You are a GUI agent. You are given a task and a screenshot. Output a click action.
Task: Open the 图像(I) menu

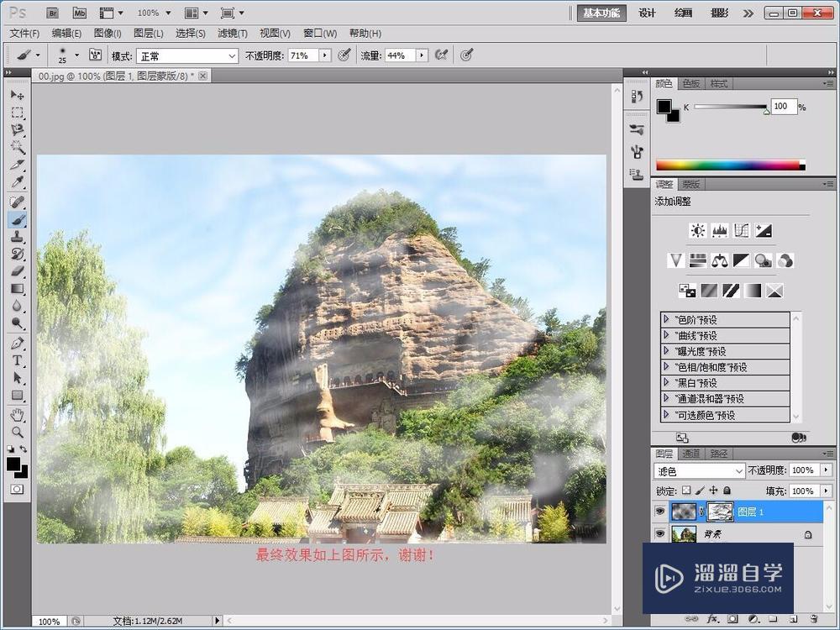pyautogui.click(x=108, y=34)
